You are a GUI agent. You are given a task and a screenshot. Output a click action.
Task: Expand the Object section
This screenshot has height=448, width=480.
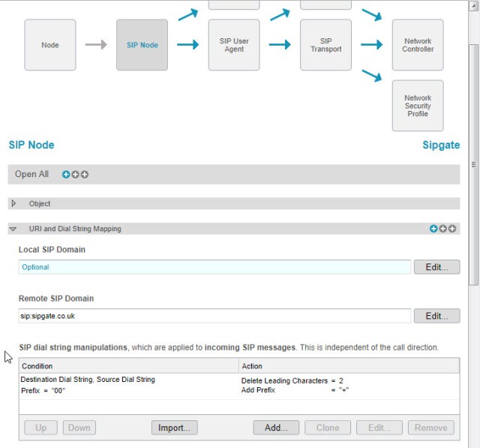(x=13, y=203)
